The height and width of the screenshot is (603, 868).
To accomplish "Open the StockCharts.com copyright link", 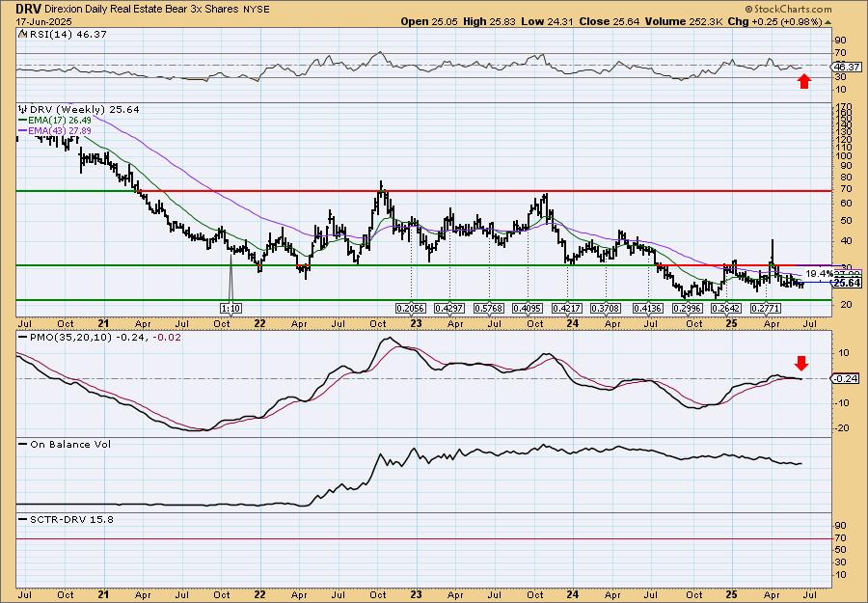I will [x=788, y=9].
